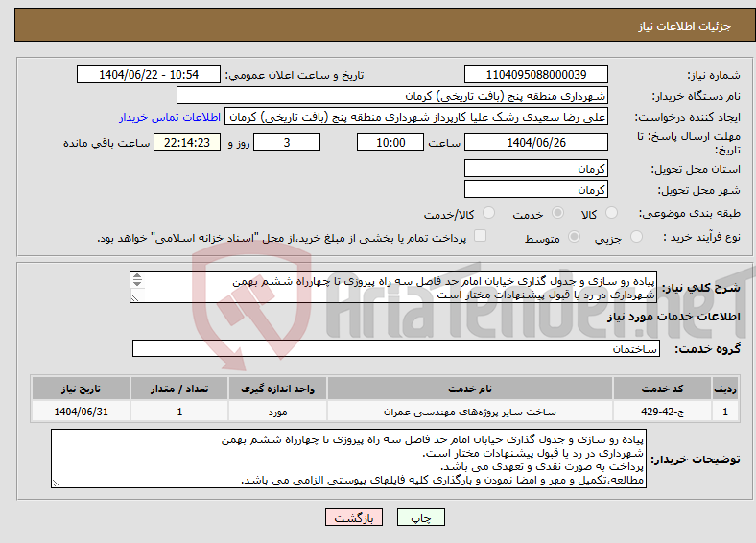756x543 pixels.
Task: Select the کالا radio button
Action: tap(611, 213)
